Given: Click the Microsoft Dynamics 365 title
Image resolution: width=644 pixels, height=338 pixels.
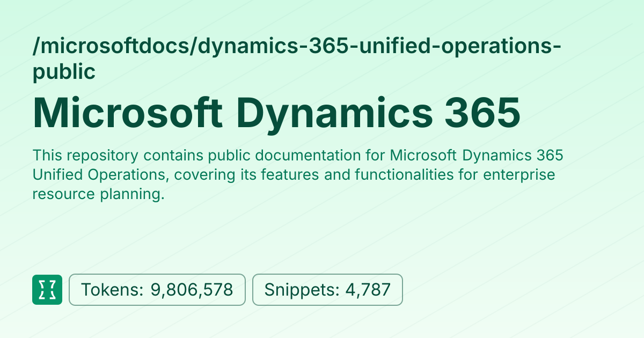Looking at the screenshot, I should 276,113.
